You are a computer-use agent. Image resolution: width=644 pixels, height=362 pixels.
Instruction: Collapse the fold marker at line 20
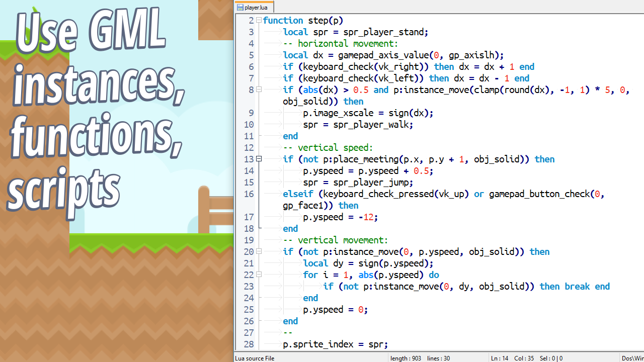click(259, 251)
